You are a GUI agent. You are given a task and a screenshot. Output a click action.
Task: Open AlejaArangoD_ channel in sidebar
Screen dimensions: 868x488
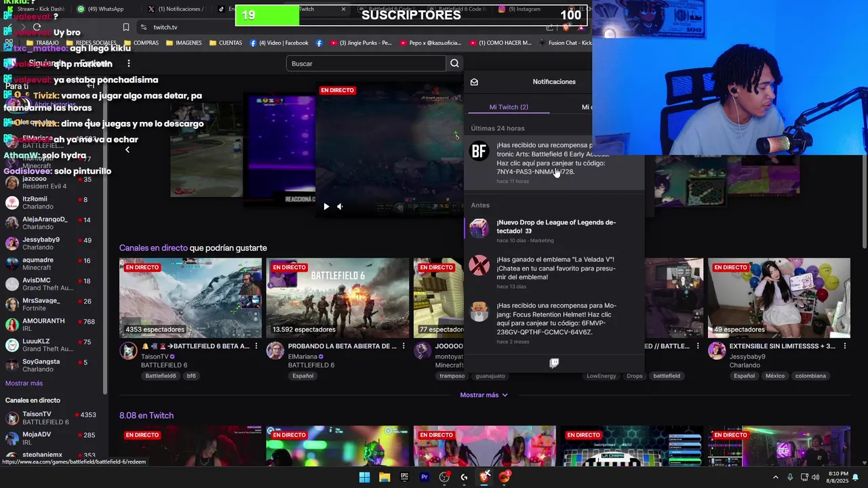[53, 223]
